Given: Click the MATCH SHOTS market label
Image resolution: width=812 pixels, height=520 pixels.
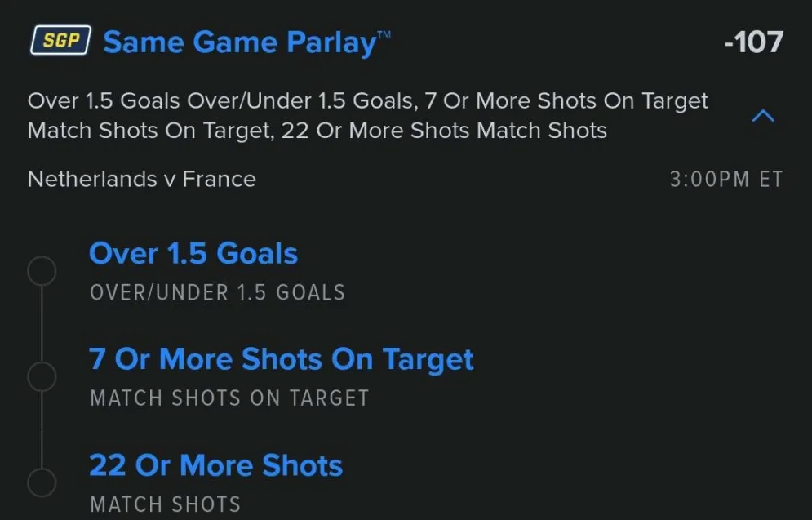Looking at the screenshot, I should (165, 504).
